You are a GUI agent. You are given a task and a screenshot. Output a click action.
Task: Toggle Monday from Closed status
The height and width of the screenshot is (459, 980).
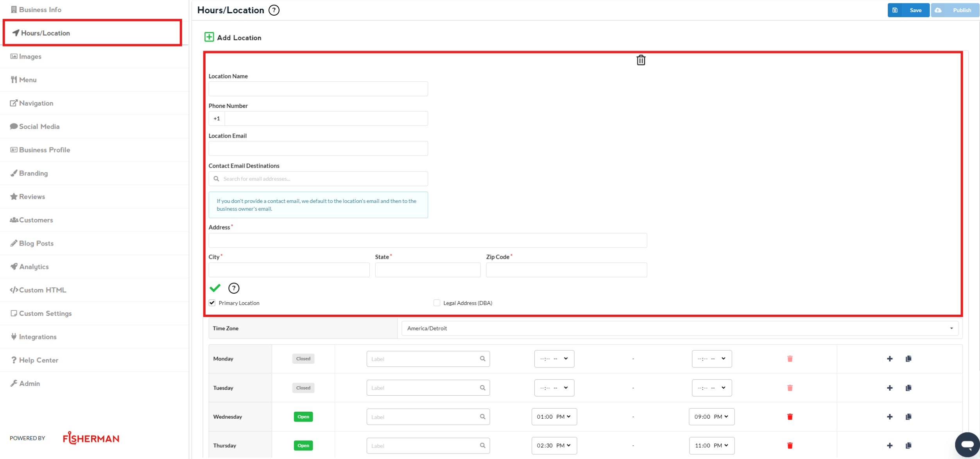303,359
